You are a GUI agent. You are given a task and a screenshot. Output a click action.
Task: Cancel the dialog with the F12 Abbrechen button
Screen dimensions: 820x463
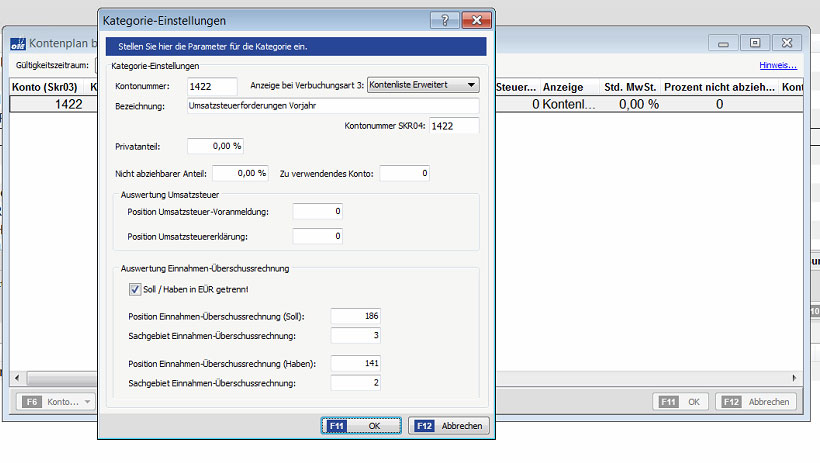click(449, 426)
